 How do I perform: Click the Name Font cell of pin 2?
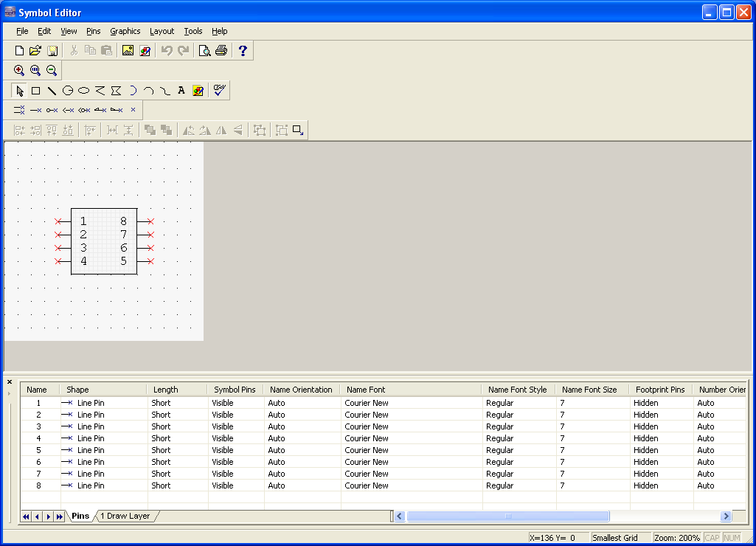pos(412,415)
